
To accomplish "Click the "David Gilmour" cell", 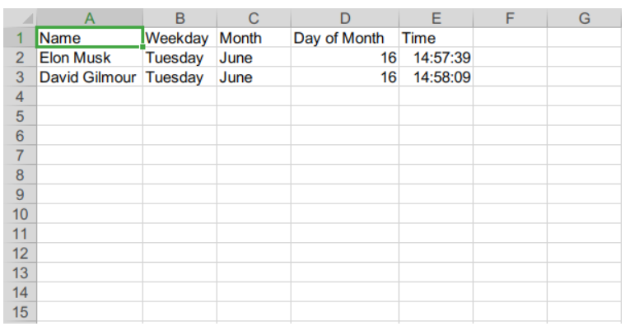I will coord(90,77).
